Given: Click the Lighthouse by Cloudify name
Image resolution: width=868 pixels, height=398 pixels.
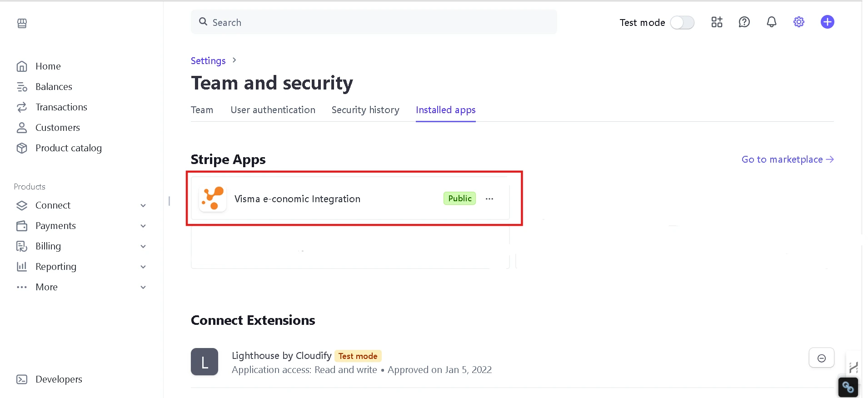Looking at the screenshot, I should click(x=282, y=356).
